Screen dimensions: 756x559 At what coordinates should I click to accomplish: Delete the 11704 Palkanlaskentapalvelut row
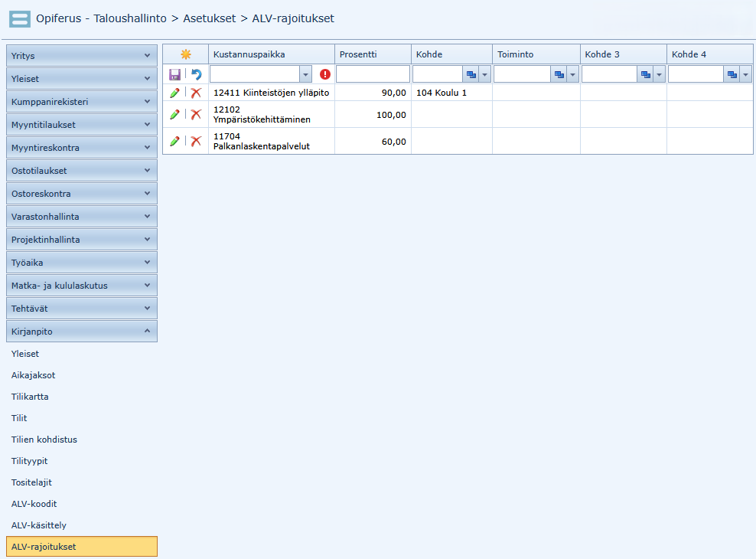pos(196,141)
